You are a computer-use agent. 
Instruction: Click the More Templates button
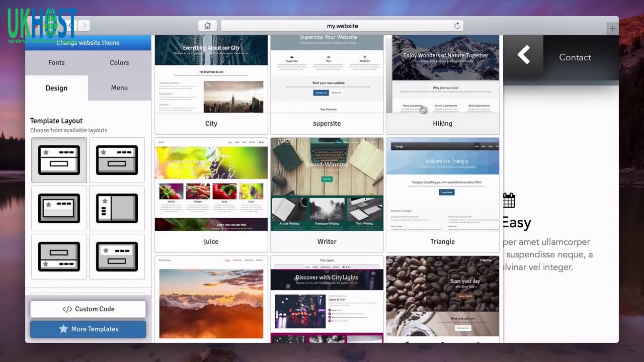88,329
